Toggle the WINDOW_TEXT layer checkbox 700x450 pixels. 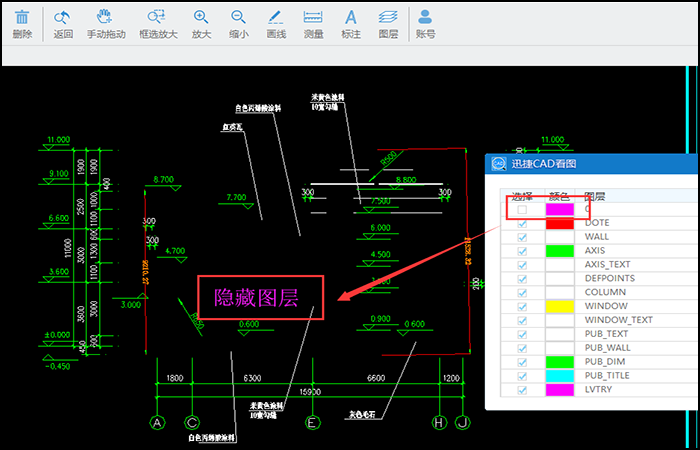(x=522, y=321)
